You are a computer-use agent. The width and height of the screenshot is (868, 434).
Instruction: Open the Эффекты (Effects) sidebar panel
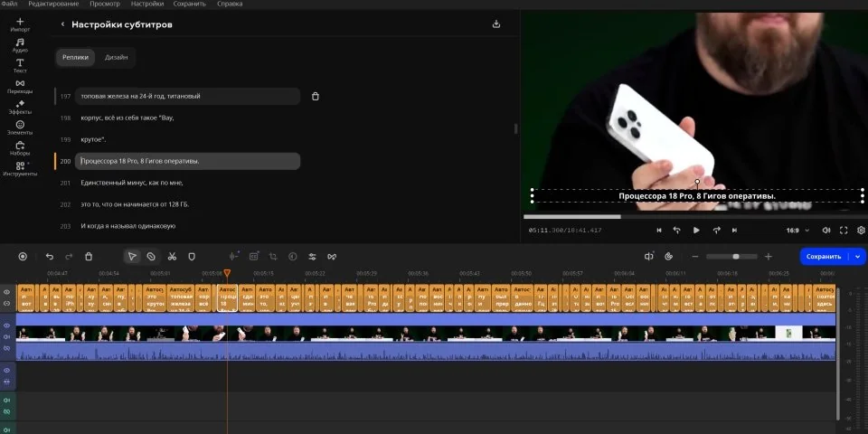click(20, 107)
